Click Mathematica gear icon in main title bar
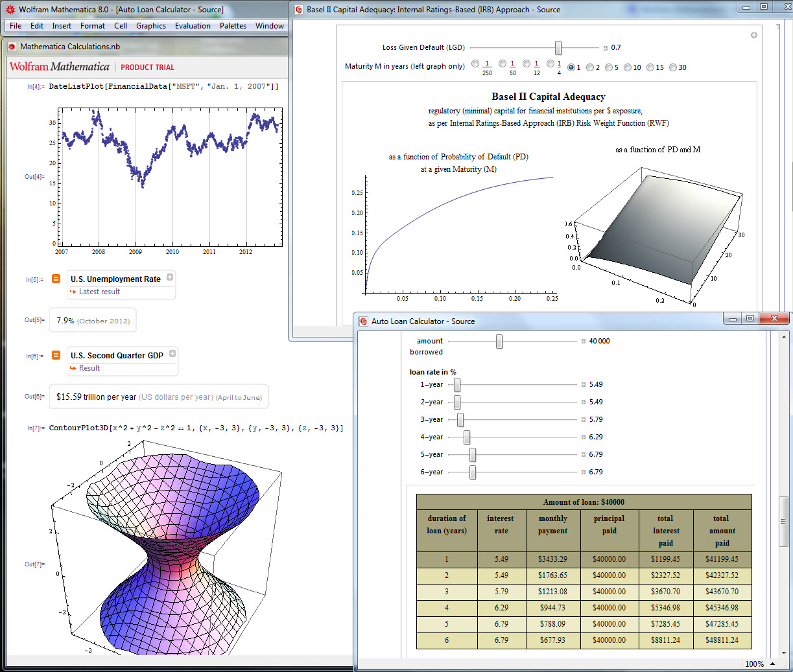This screenshot has height=672, width=793. [10, 10]
